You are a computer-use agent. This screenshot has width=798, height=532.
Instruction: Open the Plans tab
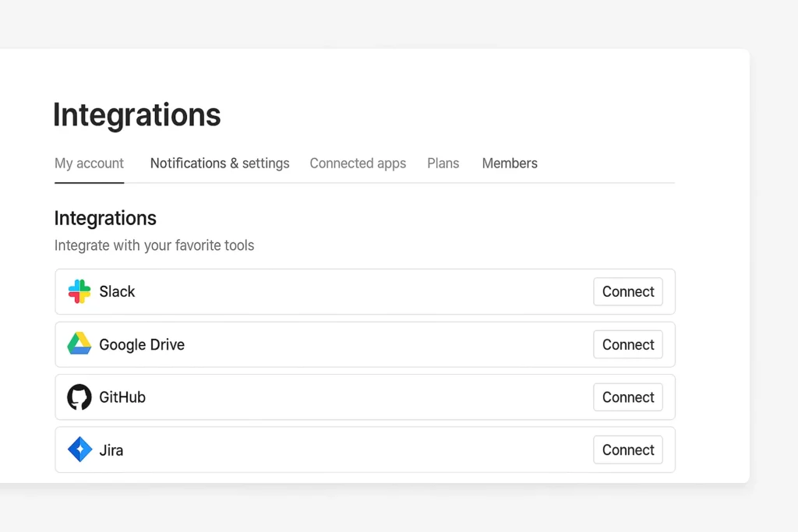[x=443, y=164]
